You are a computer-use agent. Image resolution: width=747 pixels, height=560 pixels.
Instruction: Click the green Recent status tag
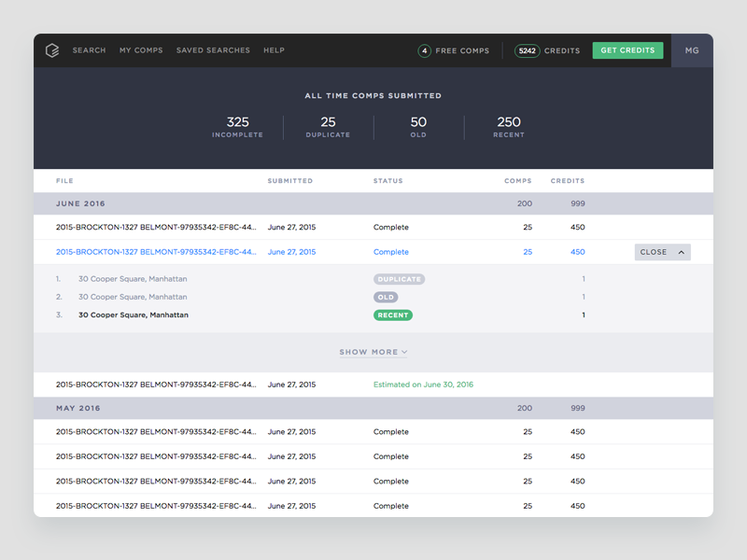(x=393, y=315)
